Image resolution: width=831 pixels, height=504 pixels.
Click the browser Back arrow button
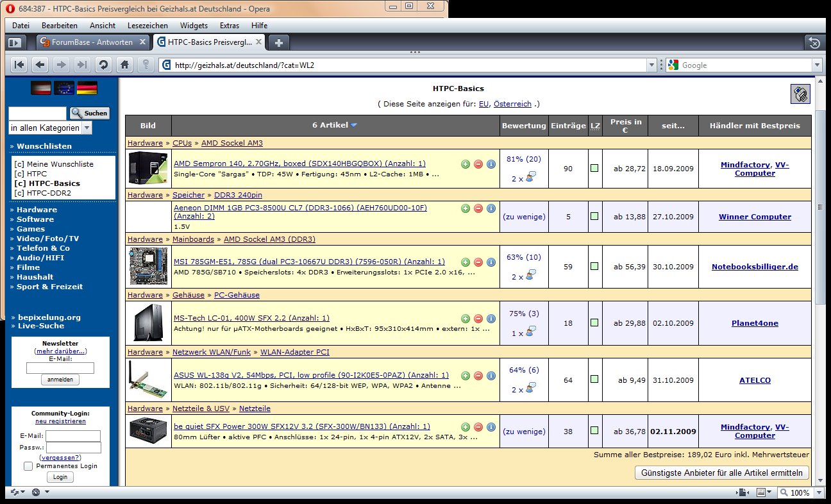coord(40,65)
